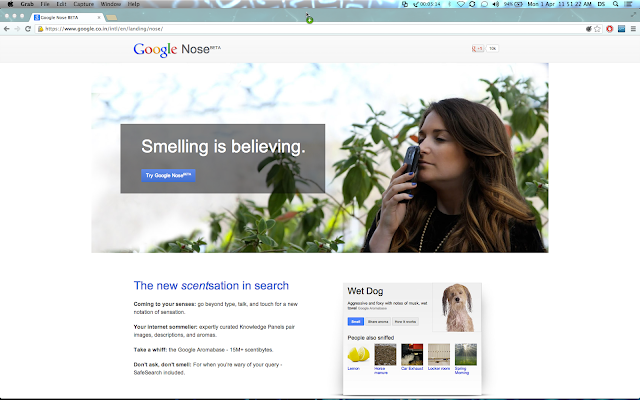This screenshot has width=640, height=400.
Task: Open the Car Exhaust link
Action: click(412, 369)
